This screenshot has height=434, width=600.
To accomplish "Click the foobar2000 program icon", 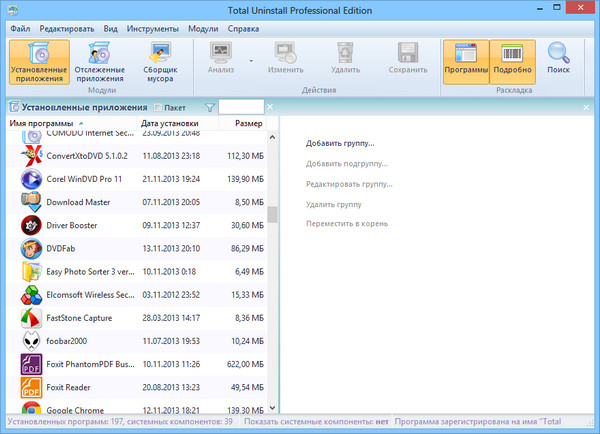I will (x=31, y=341).
